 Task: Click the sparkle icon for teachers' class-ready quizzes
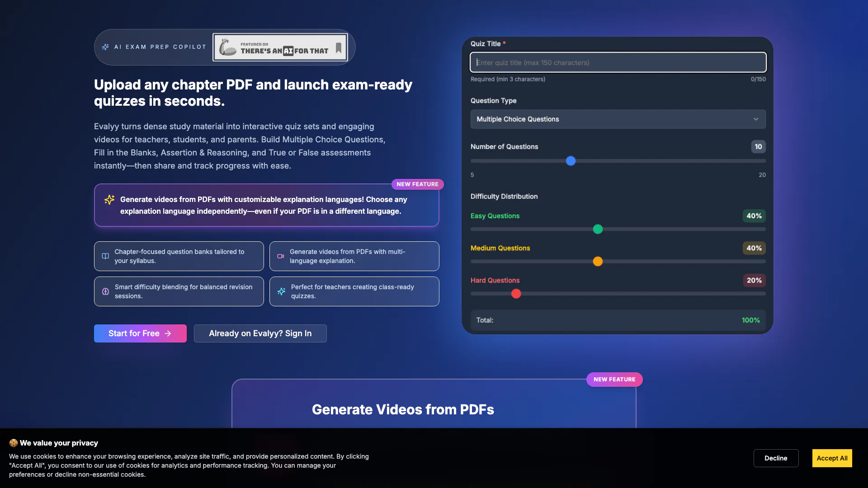point(281,291)
